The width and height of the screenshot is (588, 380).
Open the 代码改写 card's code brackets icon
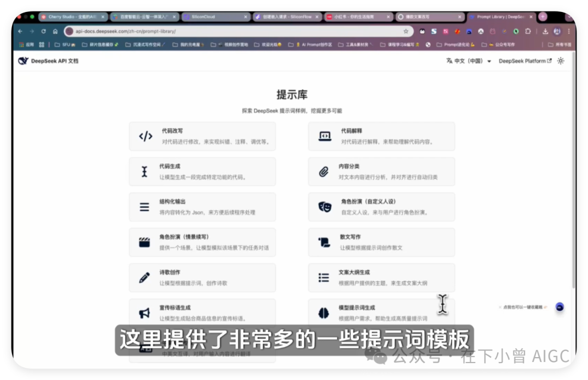point(145,136)
